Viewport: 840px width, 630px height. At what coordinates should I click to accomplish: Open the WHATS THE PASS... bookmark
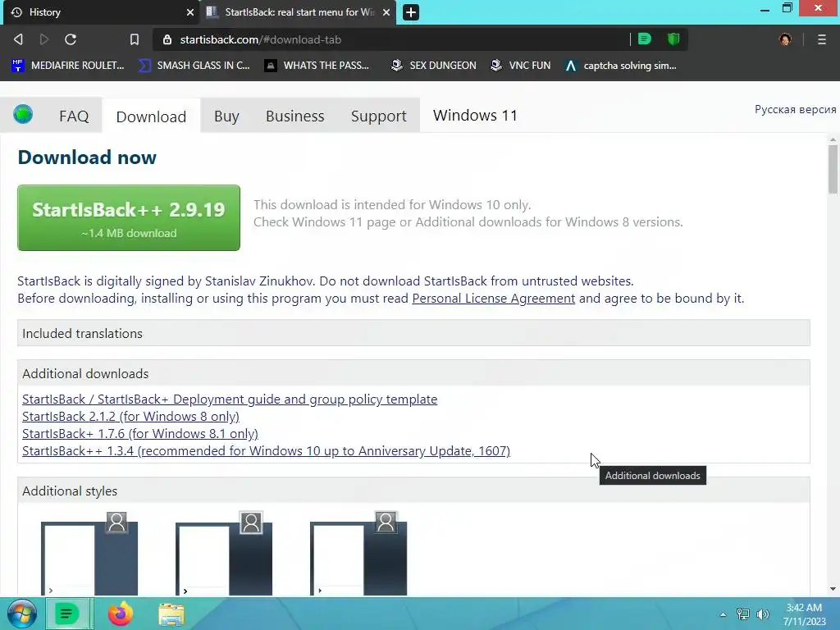(x=317, y=66)
